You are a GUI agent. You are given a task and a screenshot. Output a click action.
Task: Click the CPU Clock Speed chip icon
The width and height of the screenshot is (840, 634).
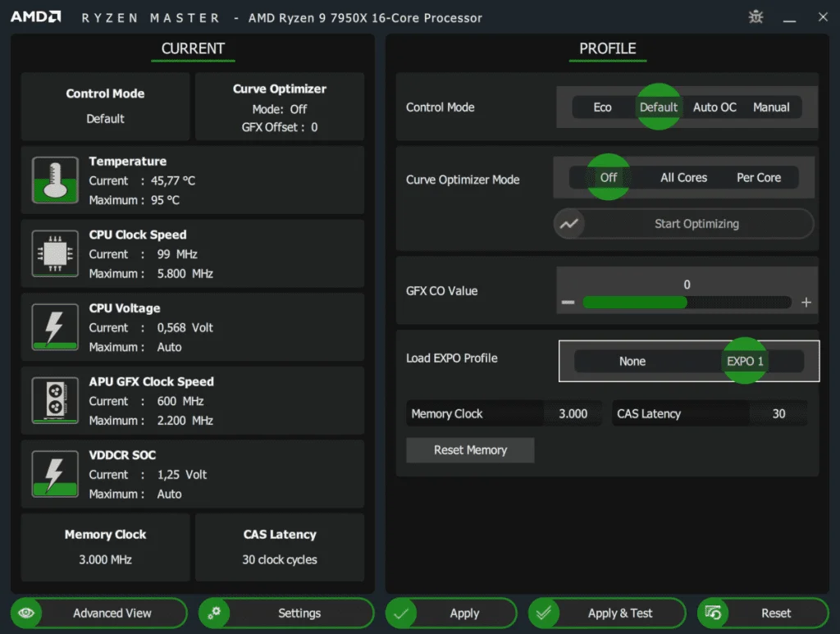tap(55, 253)
